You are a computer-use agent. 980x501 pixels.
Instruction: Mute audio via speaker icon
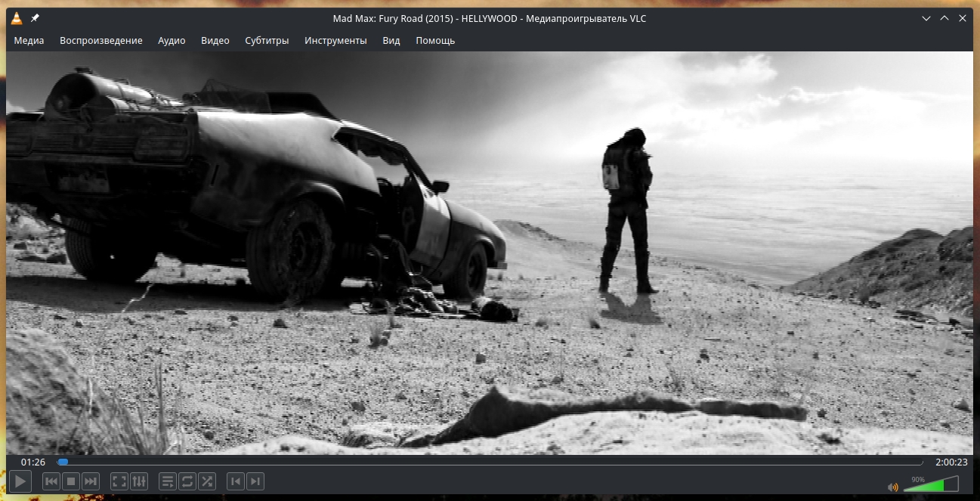(893, 487)
